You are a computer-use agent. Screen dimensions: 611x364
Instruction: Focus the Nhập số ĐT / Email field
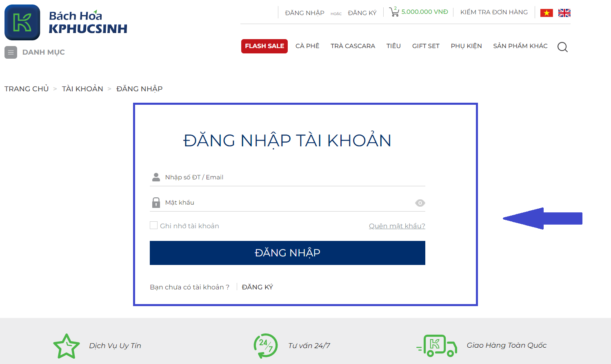(294, 177)
